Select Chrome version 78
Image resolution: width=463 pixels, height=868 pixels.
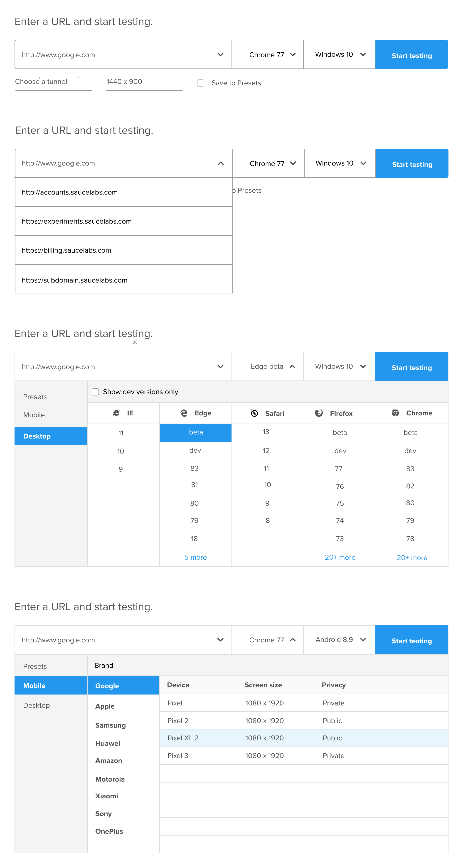pos(410,539)
